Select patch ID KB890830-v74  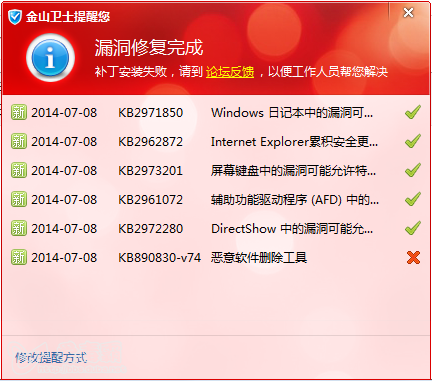click(x=160, y=258)
